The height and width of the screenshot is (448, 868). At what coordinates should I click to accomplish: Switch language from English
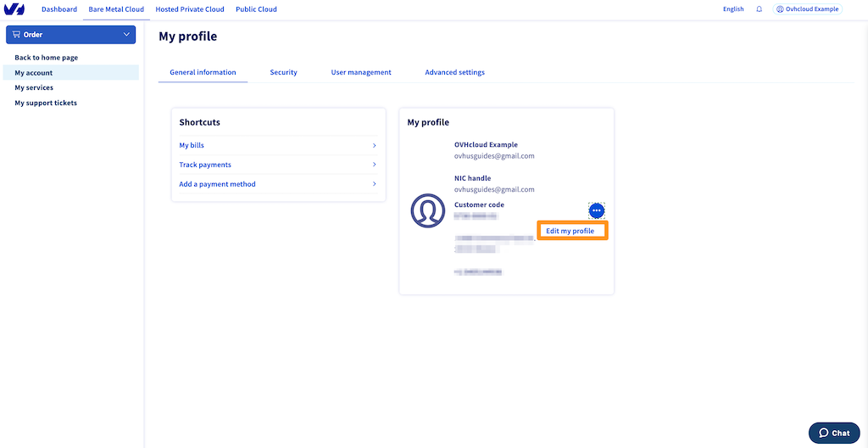pos(733,9)
